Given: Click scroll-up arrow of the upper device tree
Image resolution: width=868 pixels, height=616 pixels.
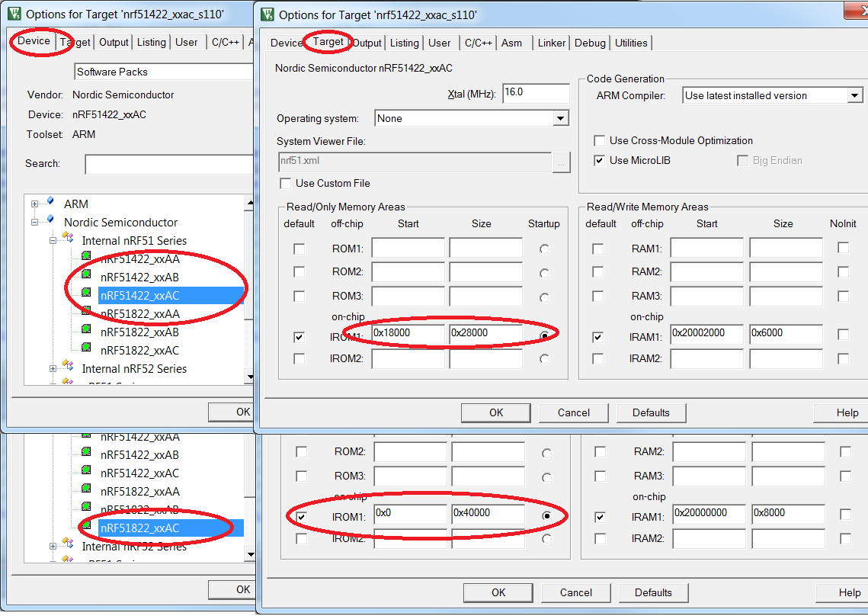Looking at the screenshot, I should tap(249, 203).
